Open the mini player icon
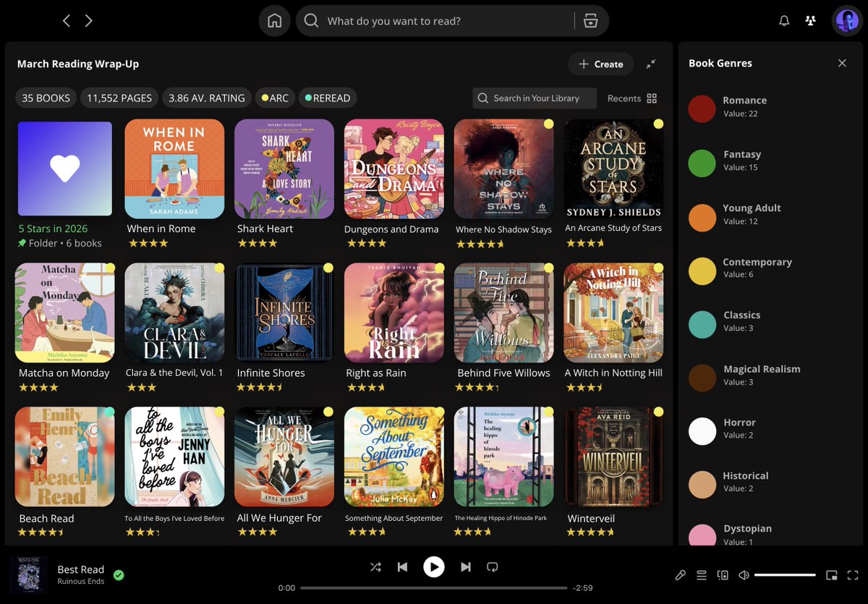Viewport: 868px width, 604px height. [x=832, y=575]
